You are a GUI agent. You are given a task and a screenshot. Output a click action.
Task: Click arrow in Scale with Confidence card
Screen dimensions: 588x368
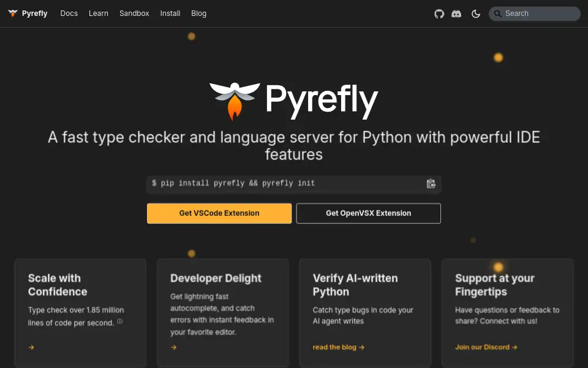pyautogui.click(x=31, y=347)
